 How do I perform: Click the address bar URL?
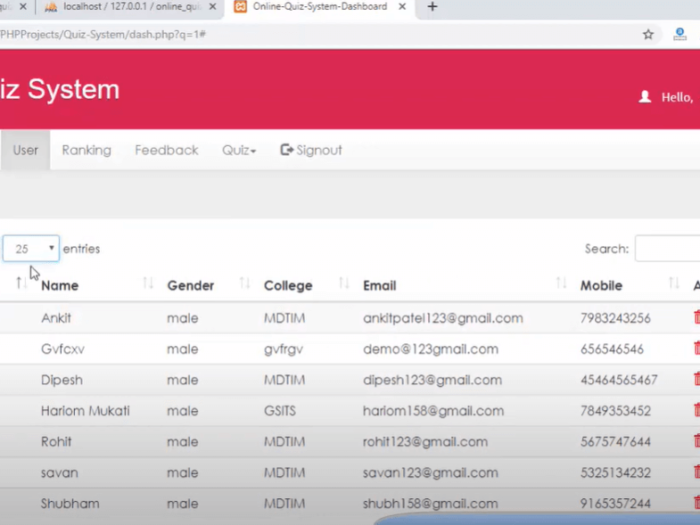(103, 34)
